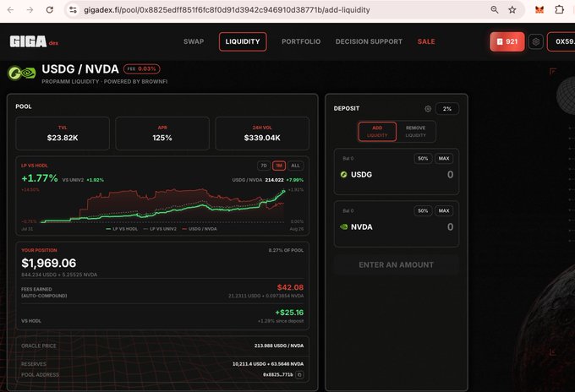Click the chart line endpoint marker
Viewport: 575px width, 392px height.
[283, 192]
